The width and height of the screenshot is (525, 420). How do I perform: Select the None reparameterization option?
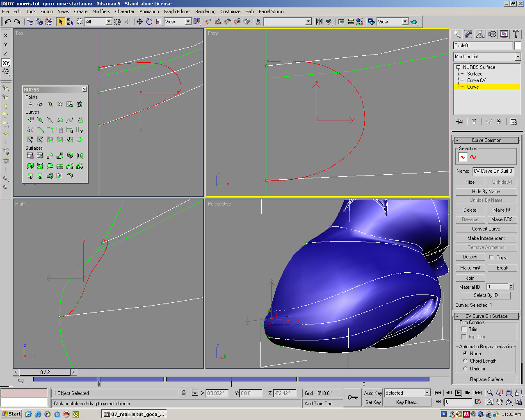click(x=465, y=353)
